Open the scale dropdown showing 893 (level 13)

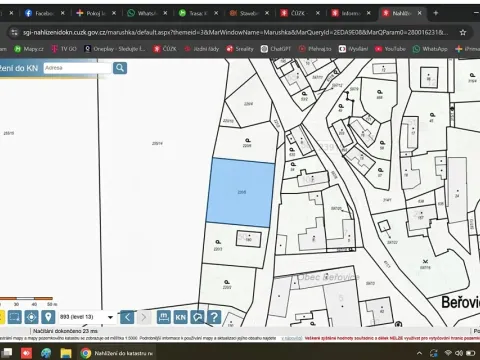pos(87,317)
